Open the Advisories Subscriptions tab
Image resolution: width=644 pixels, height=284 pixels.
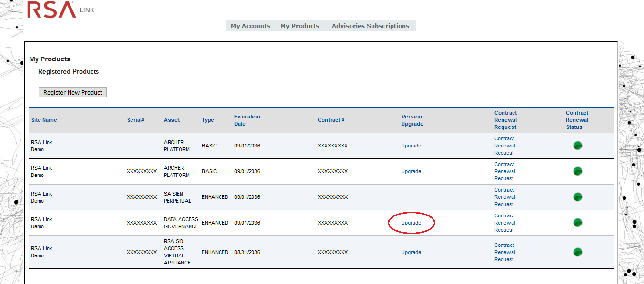click(x=371, y=26)
